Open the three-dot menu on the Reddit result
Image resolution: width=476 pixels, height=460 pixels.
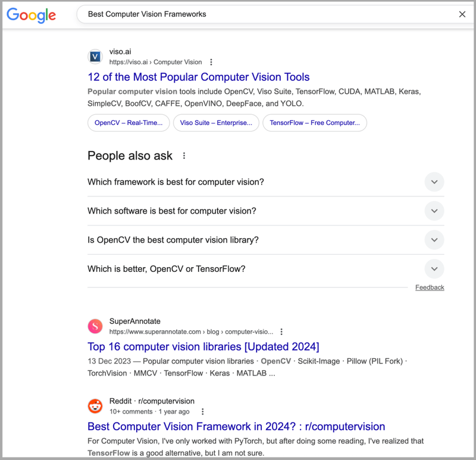[203, 411]
